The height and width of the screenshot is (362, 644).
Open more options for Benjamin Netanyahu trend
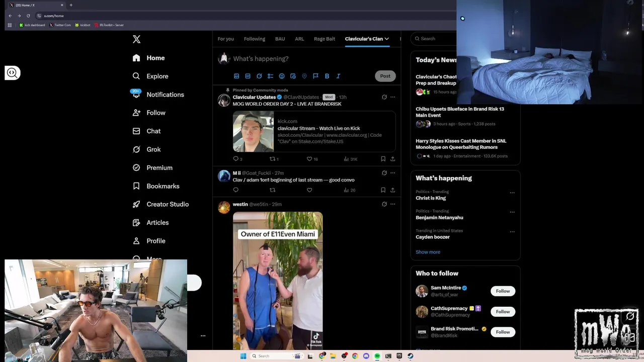click(512, 212)
